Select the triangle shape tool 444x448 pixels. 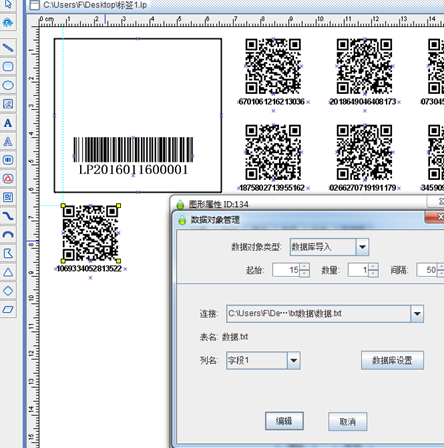click(x=8, y=272)
